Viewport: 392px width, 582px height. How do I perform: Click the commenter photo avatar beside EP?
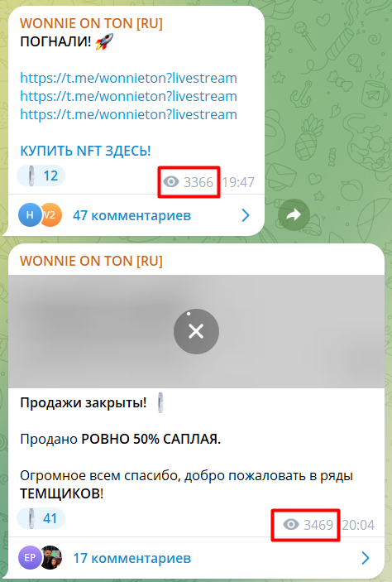pyautogui.click(x=50, y=557)
